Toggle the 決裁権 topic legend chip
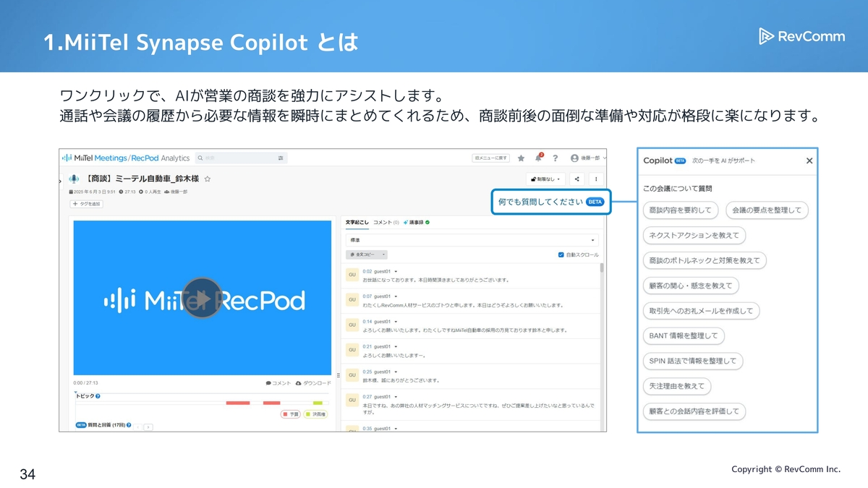 point(315,414)
